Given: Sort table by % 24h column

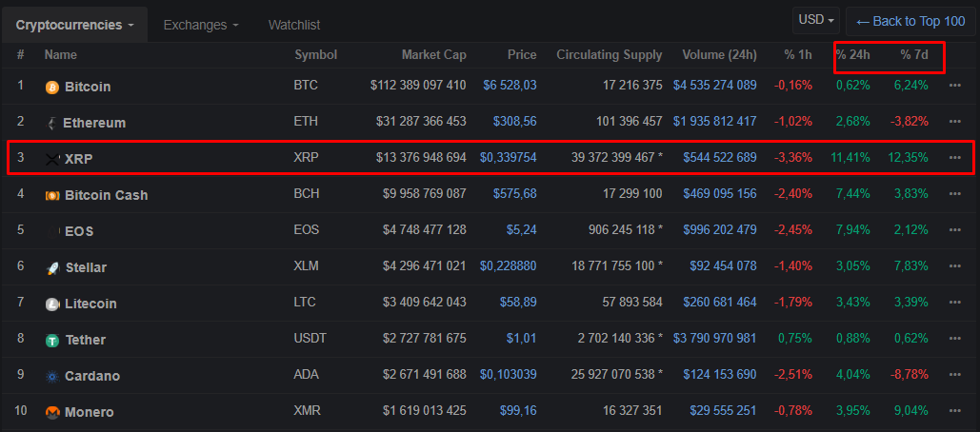Looking at the screenshot, I should (852, 55).
